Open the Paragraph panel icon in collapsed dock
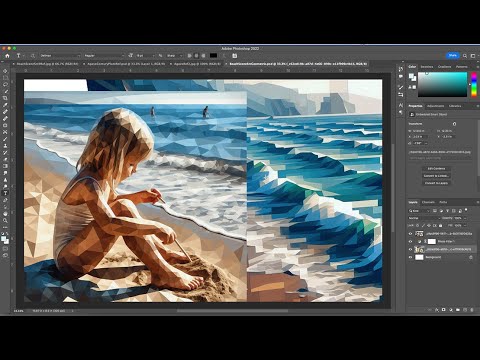 click(401, 112)
